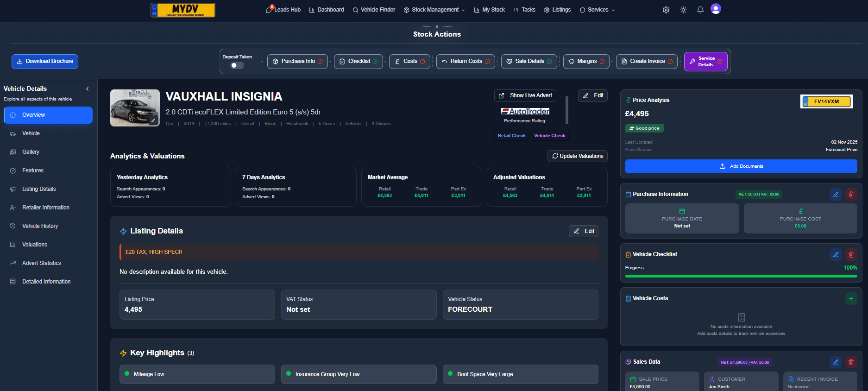Open Vehicle Finder in navigation

[374, 10]
